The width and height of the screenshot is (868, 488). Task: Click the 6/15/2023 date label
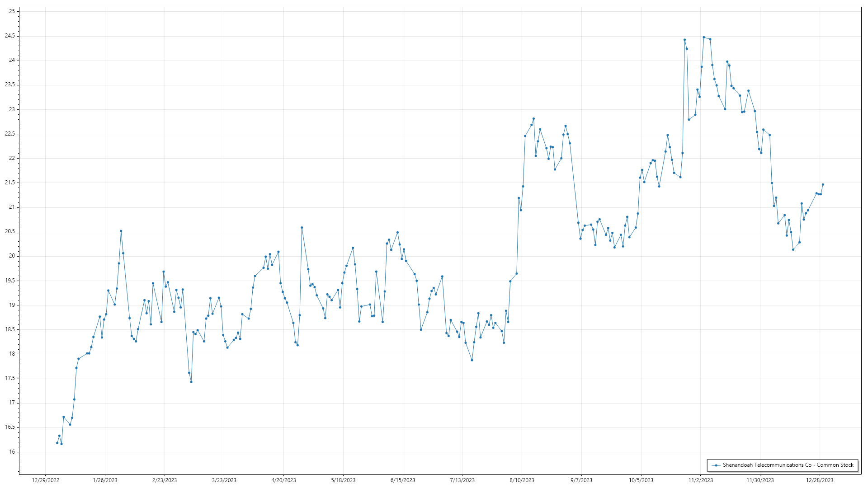pyautogui.click(x=402, y=480)
